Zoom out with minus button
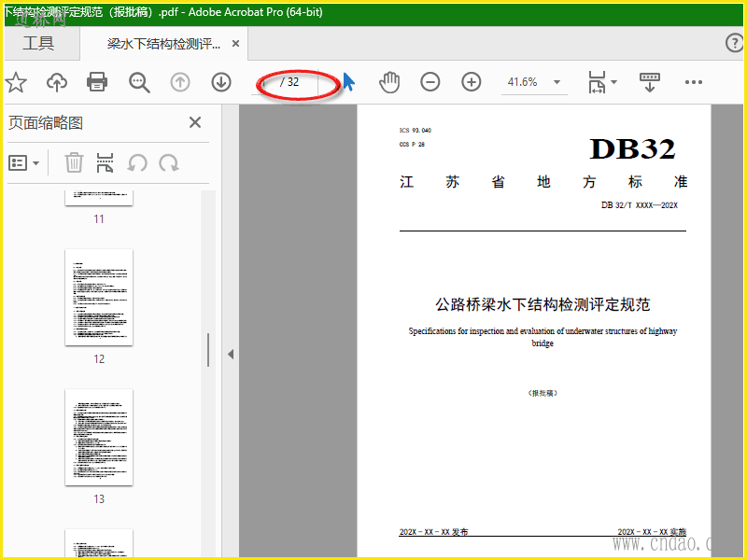 point(430,82)
